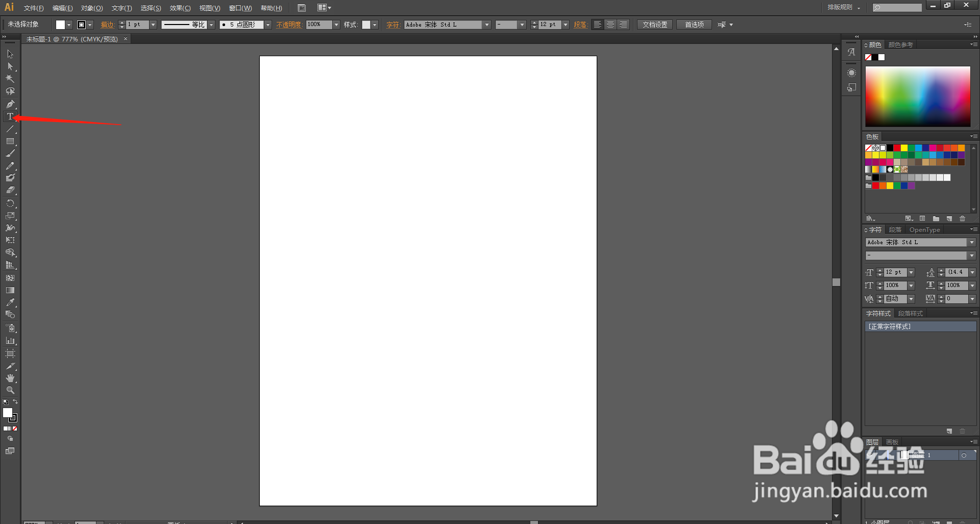This screenshot has height=524, width=980.
Task: Select the Hand tool
Action: tap(10, 378)
